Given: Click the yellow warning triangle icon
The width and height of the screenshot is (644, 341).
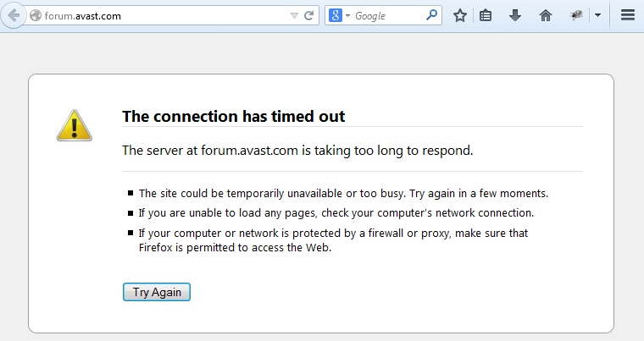Looking at the screenshot, I should point(75,125).
